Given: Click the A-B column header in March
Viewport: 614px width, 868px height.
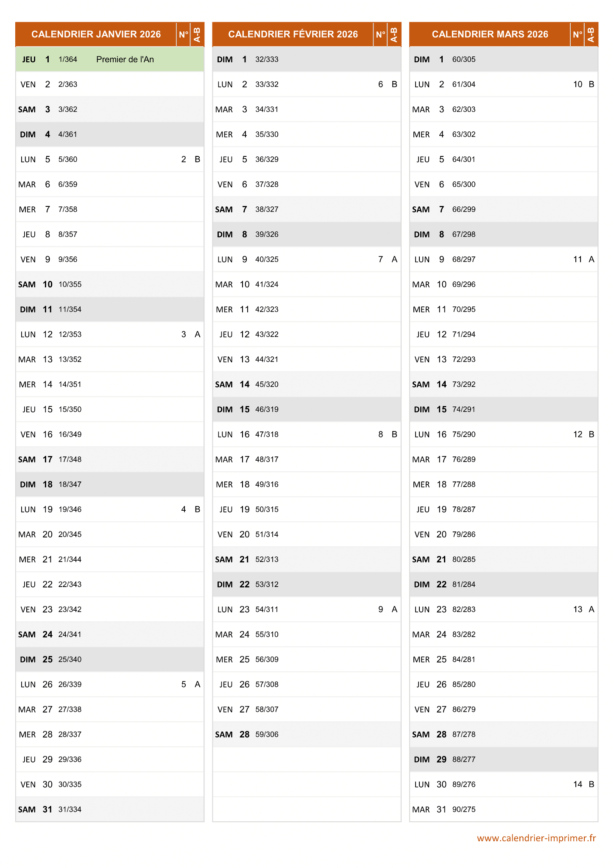Looking at the screenshot, I should tap(591, 34).
